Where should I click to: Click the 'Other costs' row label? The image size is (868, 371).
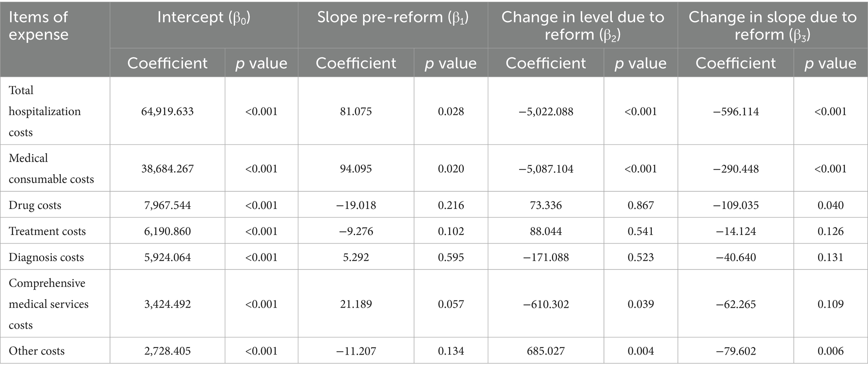pos(37,351)
